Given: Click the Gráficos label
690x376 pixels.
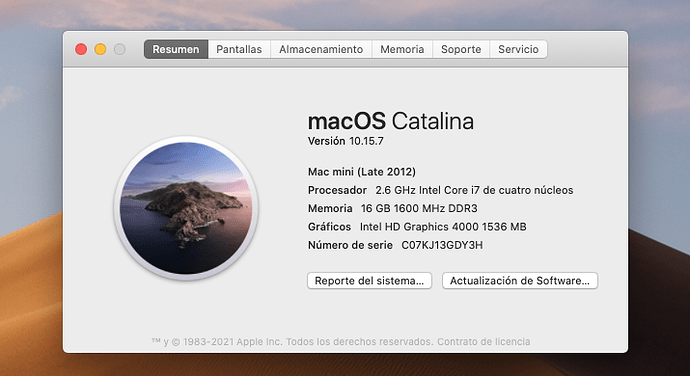Looking at the screenshot, I should (329, 227).
